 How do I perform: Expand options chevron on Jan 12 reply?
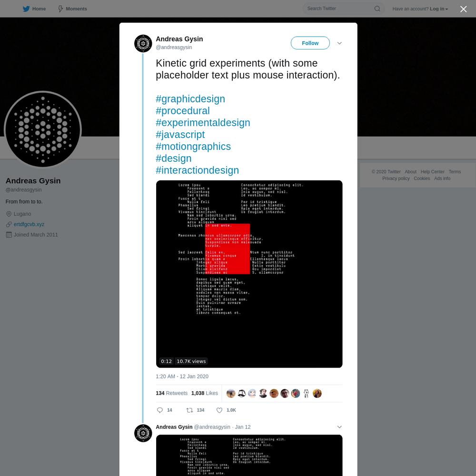(x=339, y=427)
